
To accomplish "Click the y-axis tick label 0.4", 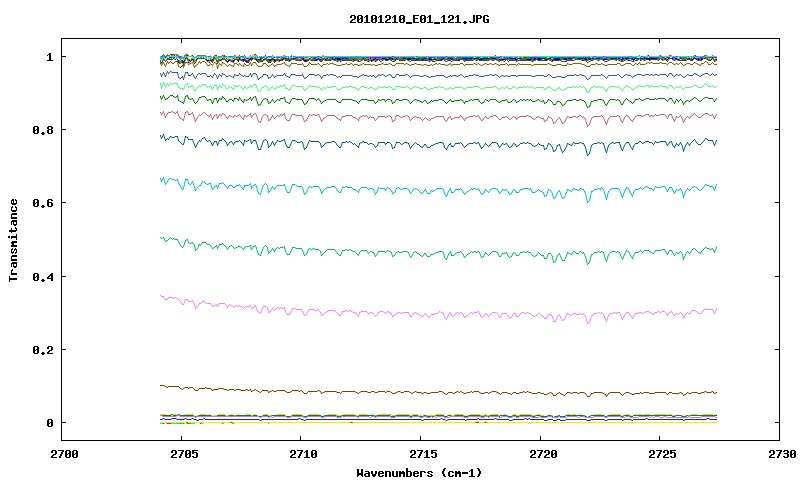I will [43, 276].
